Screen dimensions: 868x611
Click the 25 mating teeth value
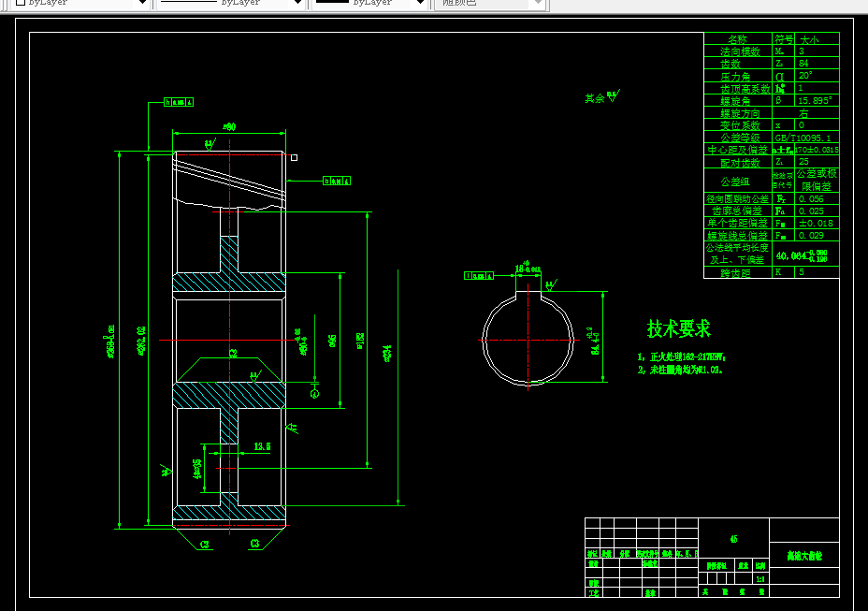click(803, 161)
